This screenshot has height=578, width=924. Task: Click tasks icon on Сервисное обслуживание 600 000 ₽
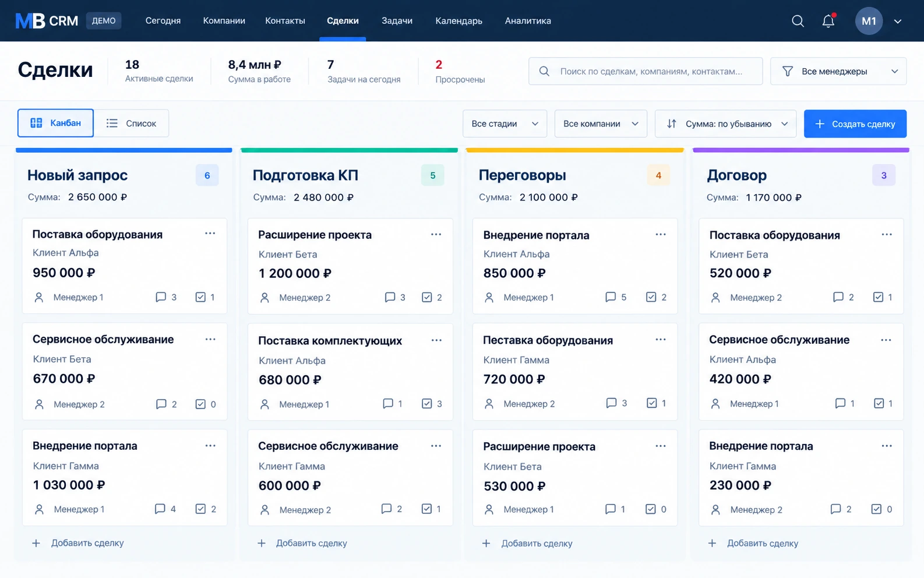427,509
